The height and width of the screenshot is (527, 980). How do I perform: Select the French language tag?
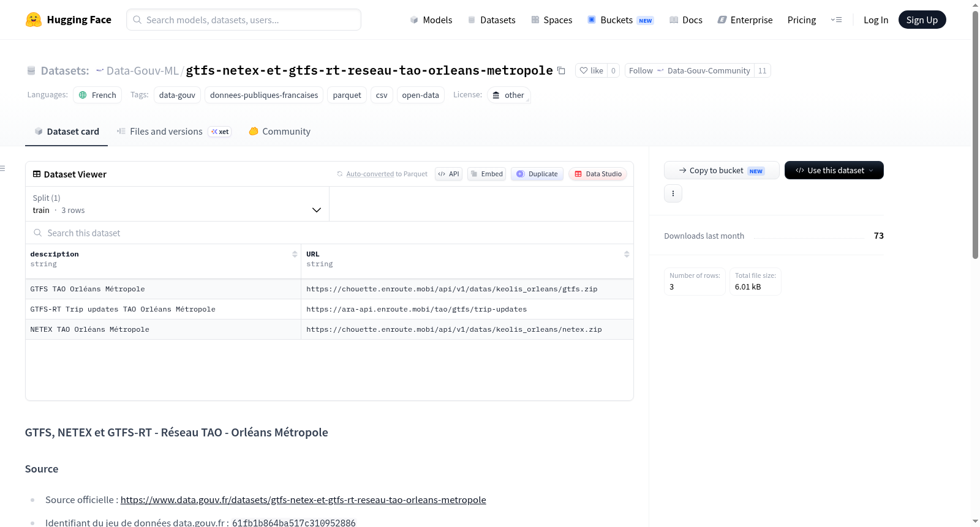pos(97,95)
